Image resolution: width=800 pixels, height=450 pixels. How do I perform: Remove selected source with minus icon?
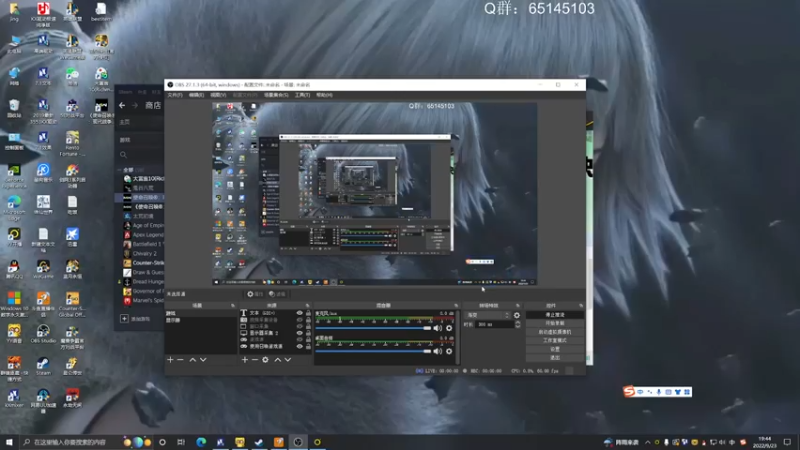[255, 360]
